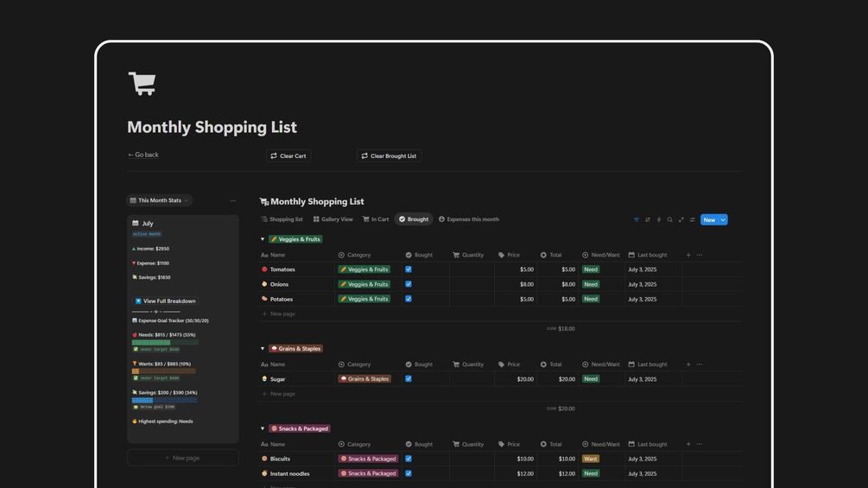Click Veggies & Fruits SUM $18.00
The height and width of the screenshot is (488, 868).
(561, 329)
